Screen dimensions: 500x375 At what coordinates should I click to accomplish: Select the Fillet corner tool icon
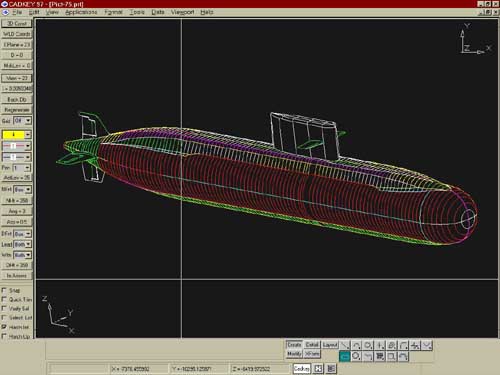tap(403, 345)
